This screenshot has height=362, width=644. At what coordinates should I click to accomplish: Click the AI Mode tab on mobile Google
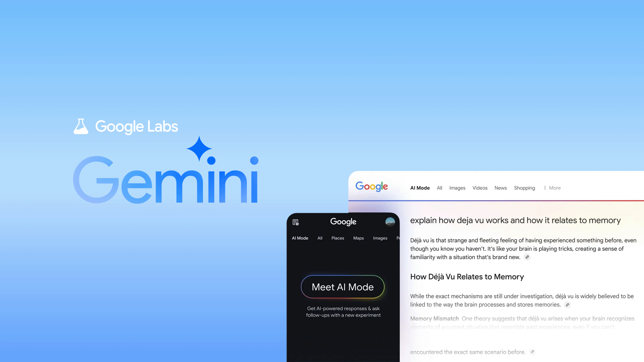tap(300, 238)
